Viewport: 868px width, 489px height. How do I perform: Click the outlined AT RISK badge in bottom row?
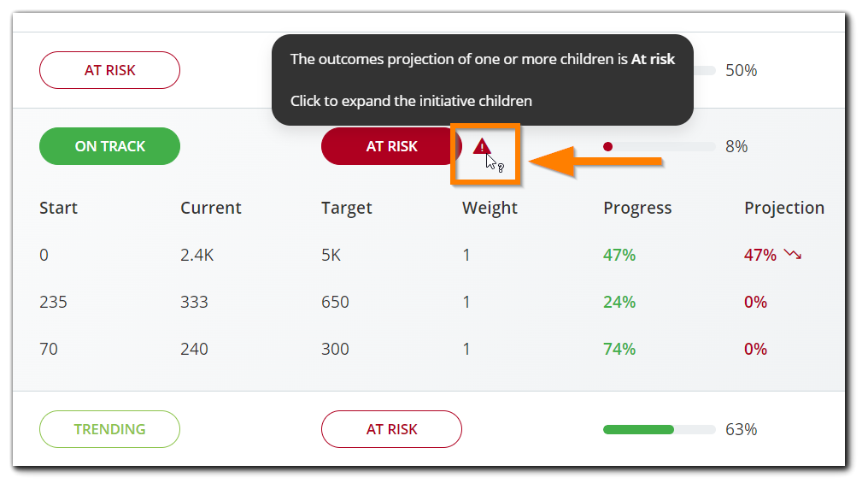391,429
